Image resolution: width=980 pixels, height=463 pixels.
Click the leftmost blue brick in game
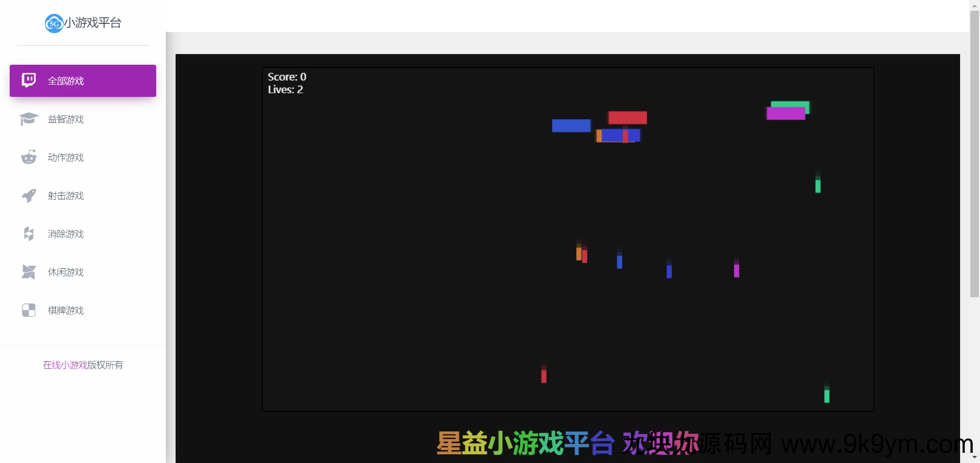571,125
